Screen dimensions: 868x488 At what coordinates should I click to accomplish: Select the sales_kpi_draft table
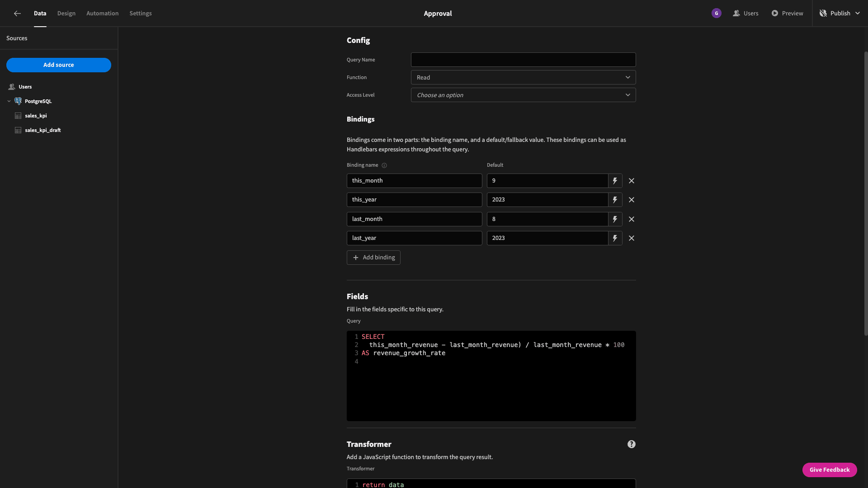point(43,130)
